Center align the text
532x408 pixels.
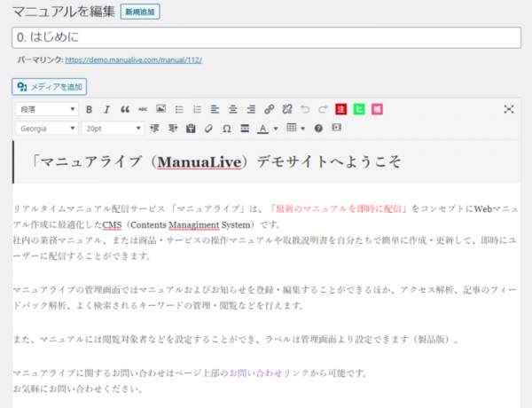click(x=232, y=109)
